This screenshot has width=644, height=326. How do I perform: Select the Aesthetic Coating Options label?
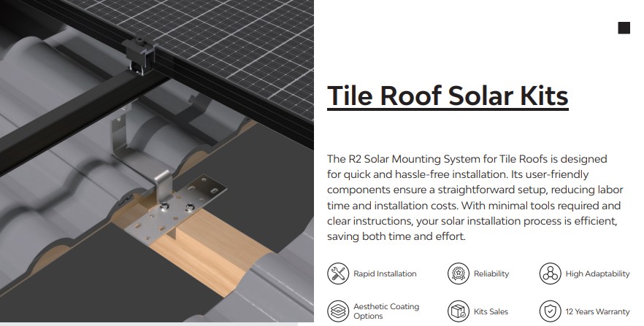[386, 311]
